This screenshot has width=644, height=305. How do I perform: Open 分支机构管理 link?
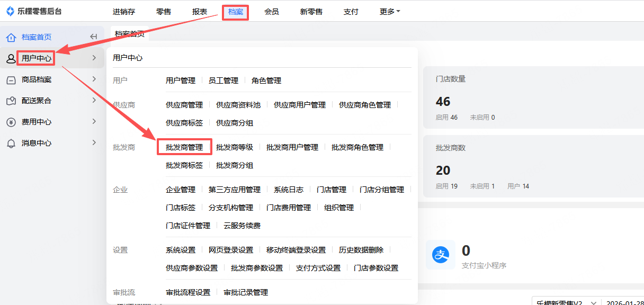(231, 208)
